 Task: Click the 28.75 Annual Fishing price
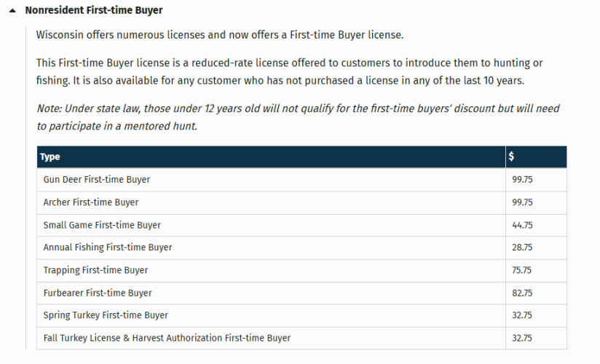[x=523, y=248]
